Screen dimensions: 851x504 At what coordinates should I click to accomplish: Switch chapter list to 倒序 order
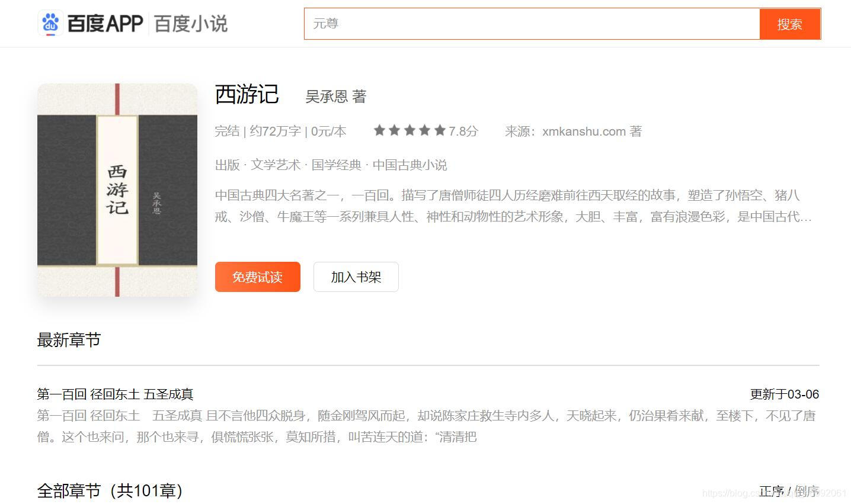[x=807, y=491]
